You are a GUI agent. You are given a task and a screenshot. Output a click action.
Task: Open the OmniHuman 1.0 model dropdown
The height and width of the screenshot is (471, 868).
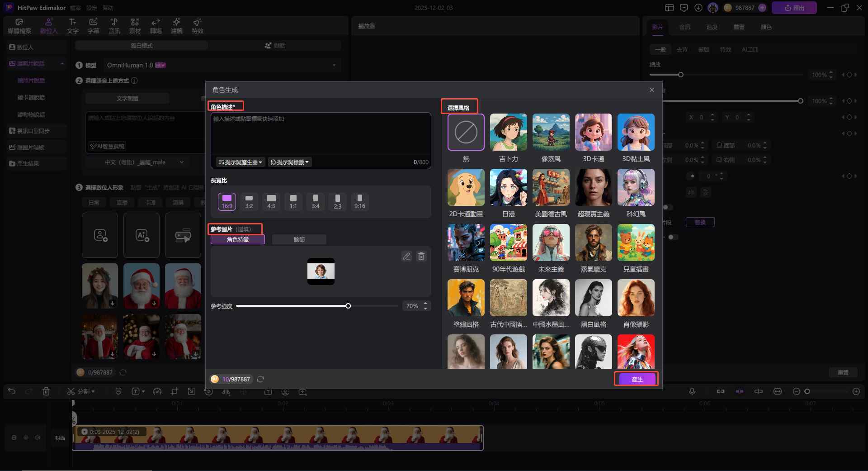(222, 65)
